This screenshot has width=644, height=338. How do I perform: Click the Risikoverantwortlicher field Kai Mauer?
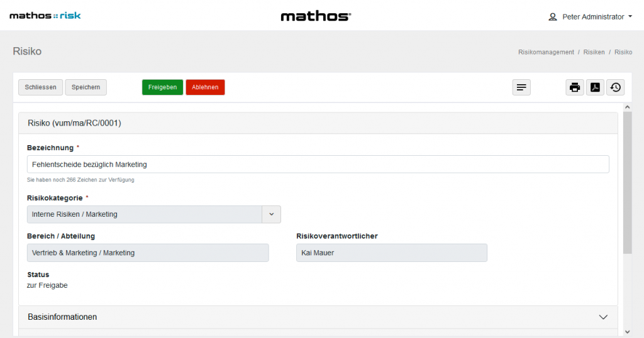(391, 253)
